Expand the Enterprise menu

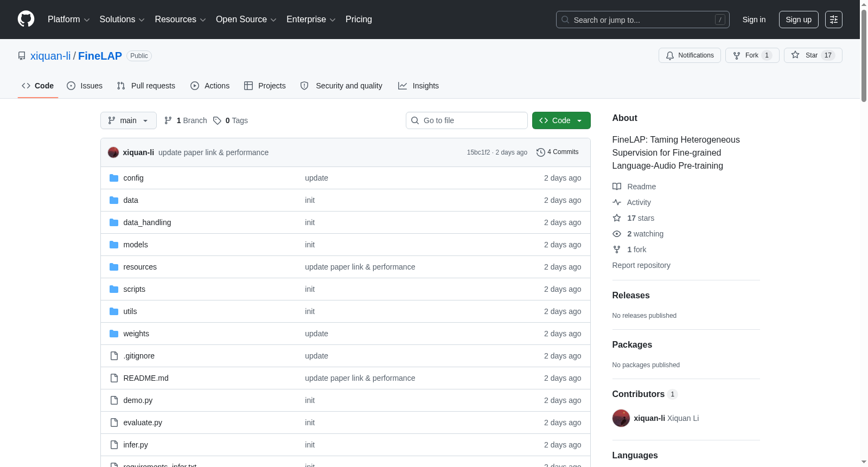(311, 20)
